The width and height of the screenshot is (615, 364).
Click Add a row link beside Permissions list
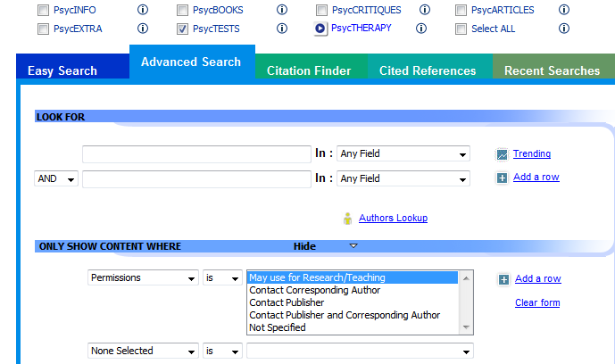coord(538,278)
